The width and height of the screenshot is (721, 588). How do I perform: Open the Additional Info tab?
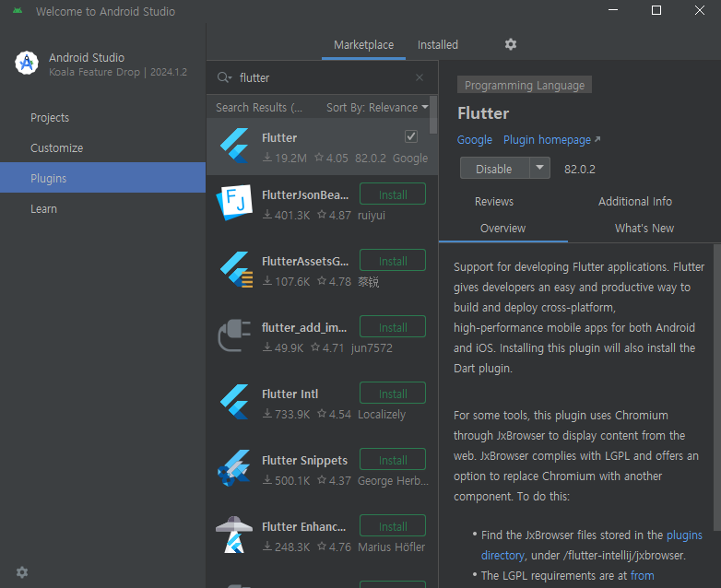[x=635, y=201]
